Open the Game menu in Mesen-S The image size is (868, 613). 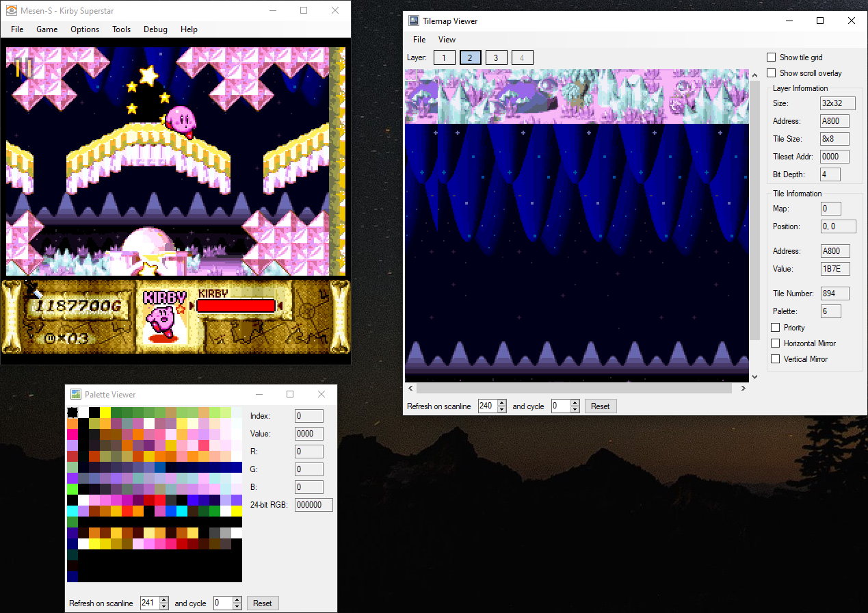pos(47,29)
